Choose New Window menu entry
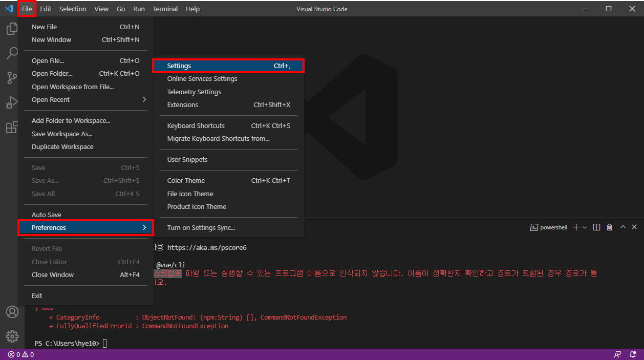644x360 pixels. point(85,40)
